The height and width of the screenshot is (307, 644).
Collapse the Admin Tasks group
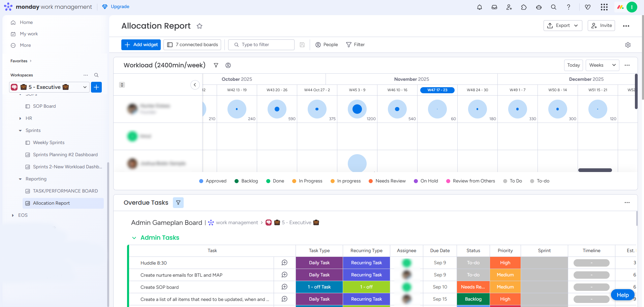[x=134, y=238]
